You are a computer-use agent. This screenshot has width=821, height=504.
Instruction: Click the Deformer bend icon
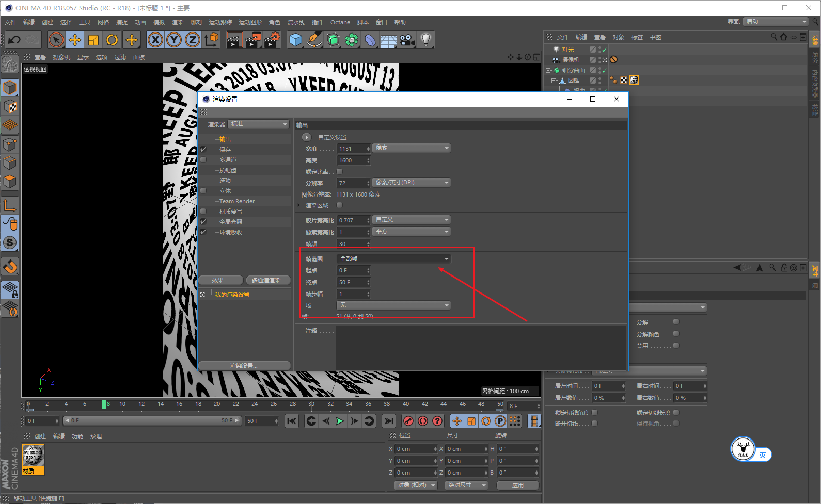point(370,40)
